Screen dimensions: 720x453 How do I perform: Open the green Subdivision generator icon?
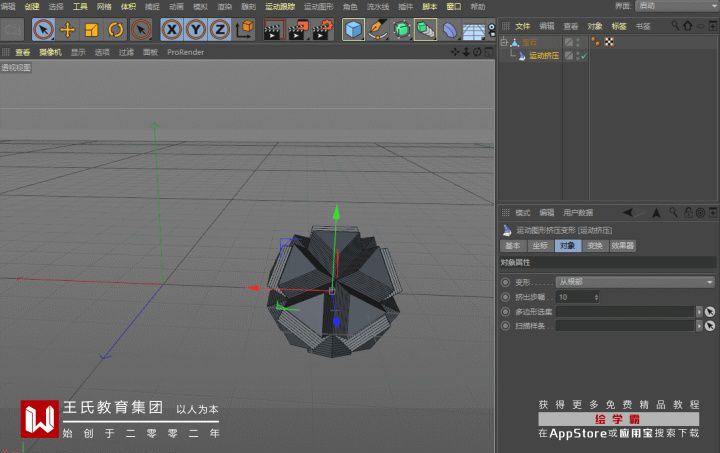point(401,30)
